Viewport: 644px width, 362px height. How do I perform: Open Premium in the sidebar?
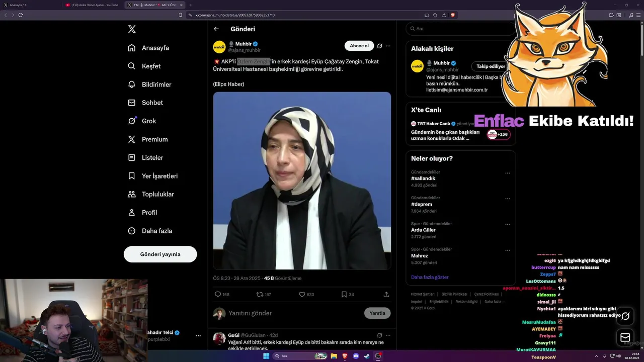148,139
